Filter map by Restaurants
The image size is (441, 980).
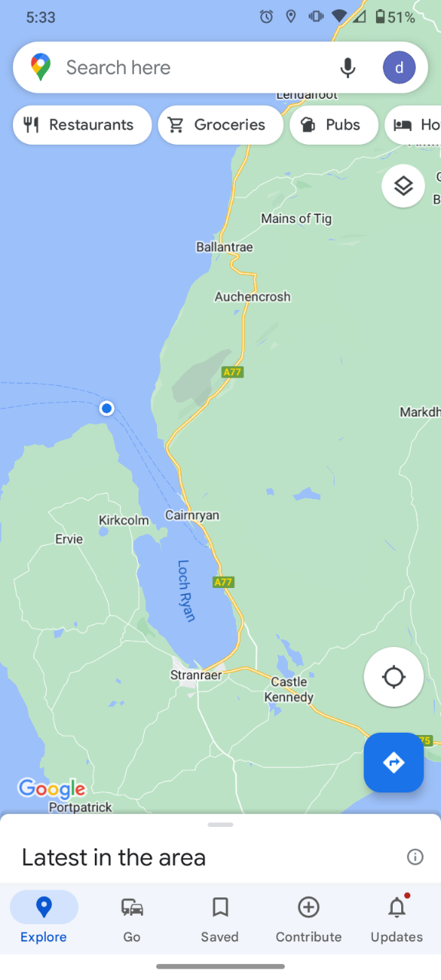(82, 125)
